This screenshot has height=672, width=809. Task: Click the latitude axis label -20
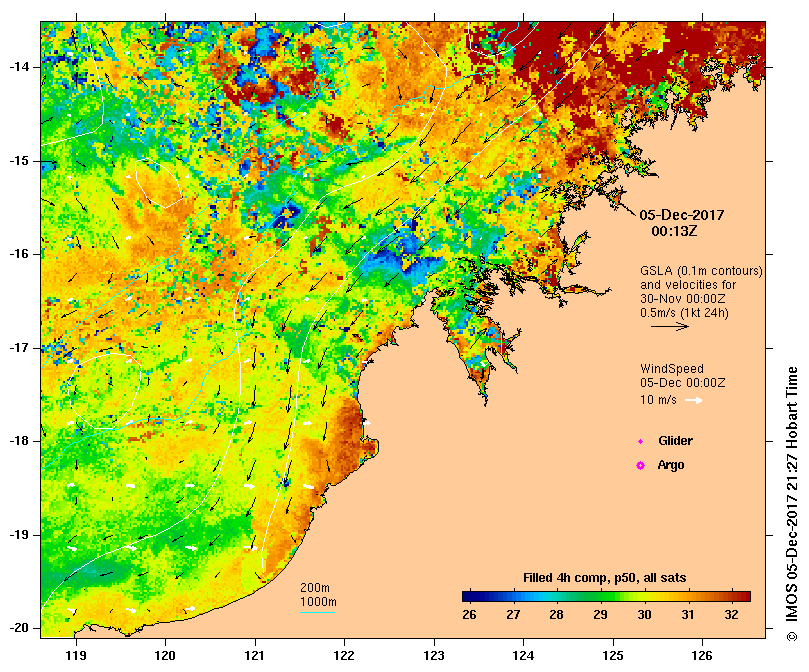pos(19,629)
